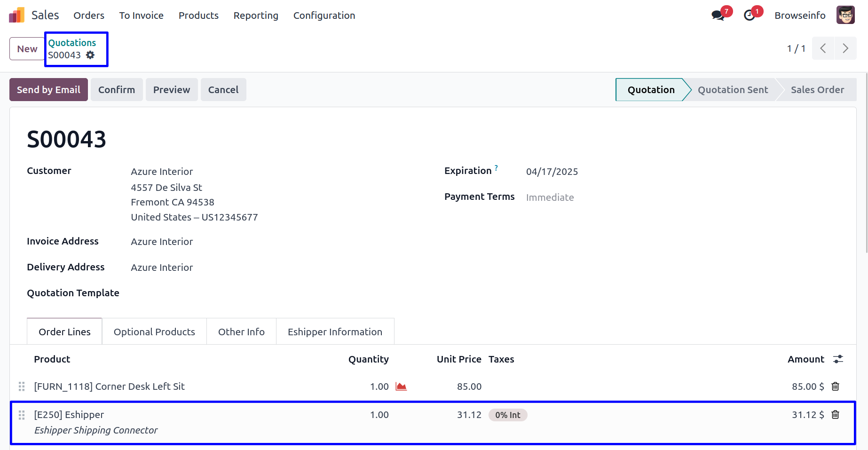Screen dimensions: 868x450
Task: Go to the previous record arrow
Action: pyautogui.click(x=823, y=48)
